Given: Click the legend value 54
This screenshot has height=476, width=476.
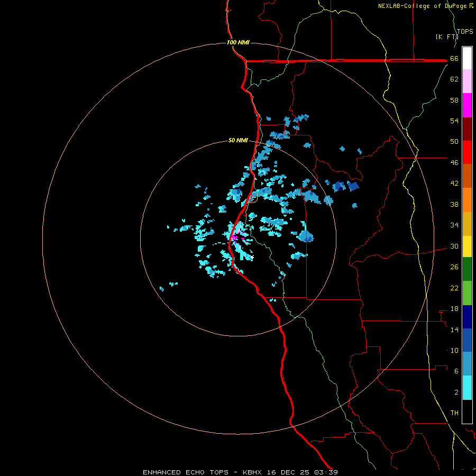Looking at the screenshot, I should pos(454,121).
